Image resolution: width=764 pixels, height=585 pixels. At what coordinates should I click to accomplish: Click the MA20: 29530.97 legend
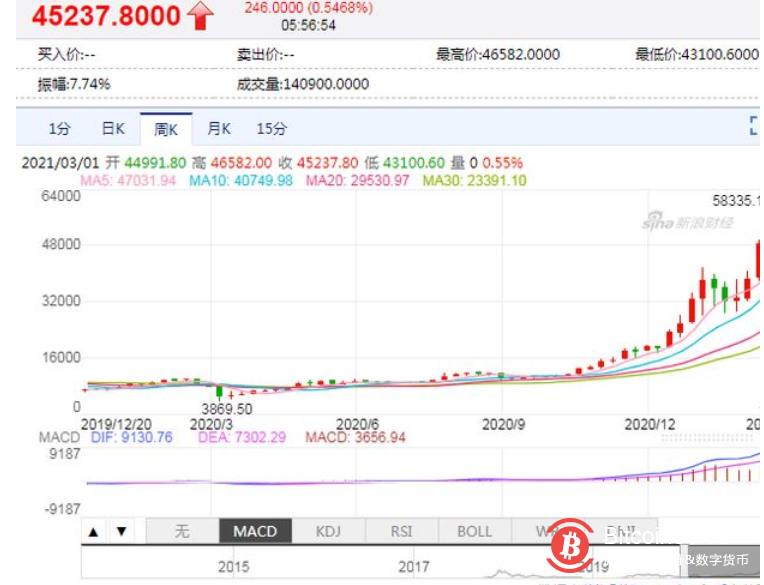[358, 181]
